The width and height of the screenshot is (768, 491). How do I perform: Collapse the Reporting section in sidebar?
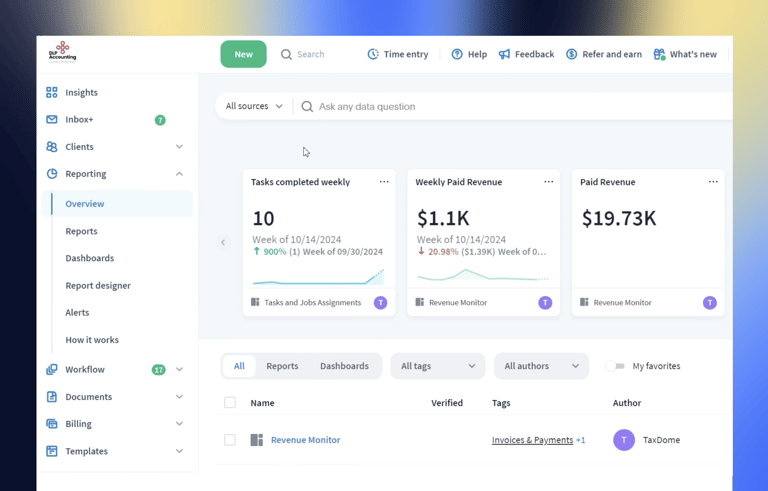[179, 174]
